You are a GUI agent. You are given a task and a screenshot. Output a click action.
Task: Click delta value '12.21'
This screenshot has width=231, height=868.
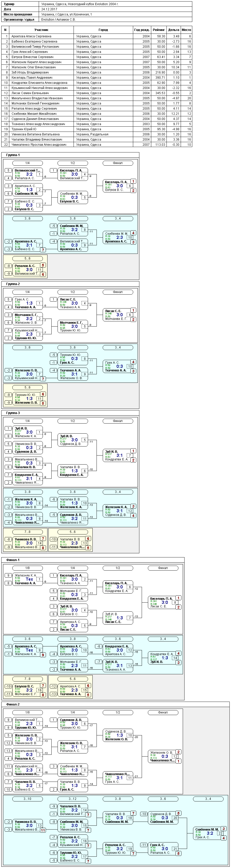pyautogui.click(x=175, y=113)
